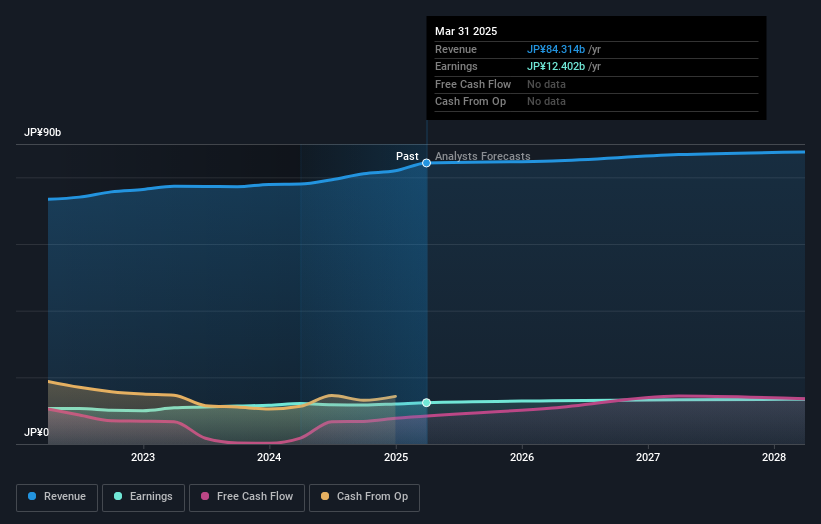Click the 2025 x-axis label
Screen dimensions: 821x524
pos(396,457)
